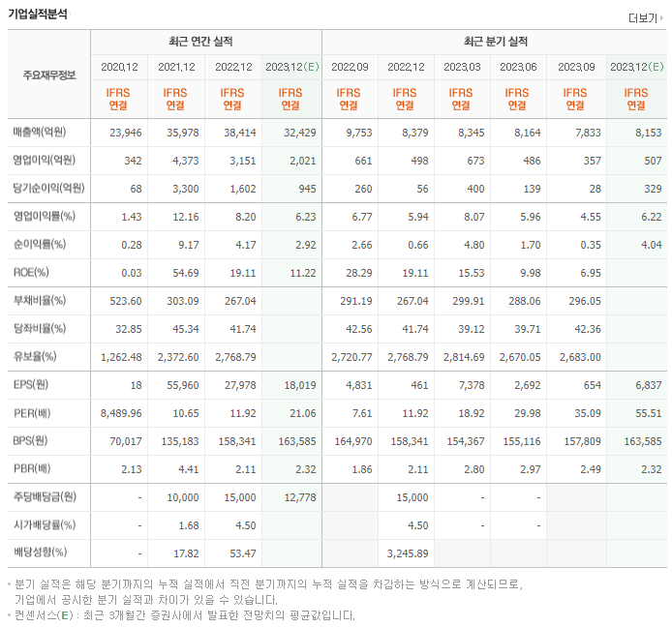Click the quarterly revenue value 9,753
672x627 pixels.
(x=359, y=133)
